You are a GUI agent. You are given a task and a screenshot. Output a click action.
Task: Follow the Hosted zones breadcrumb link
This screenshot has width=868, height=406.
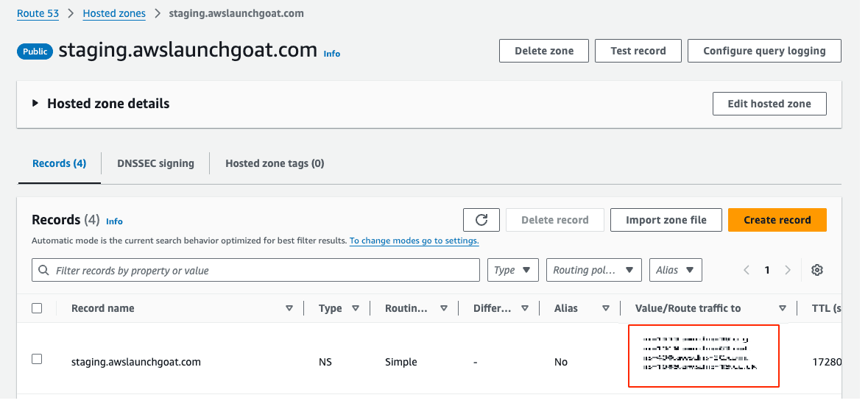pyautogui.click(x=114, y=13)
